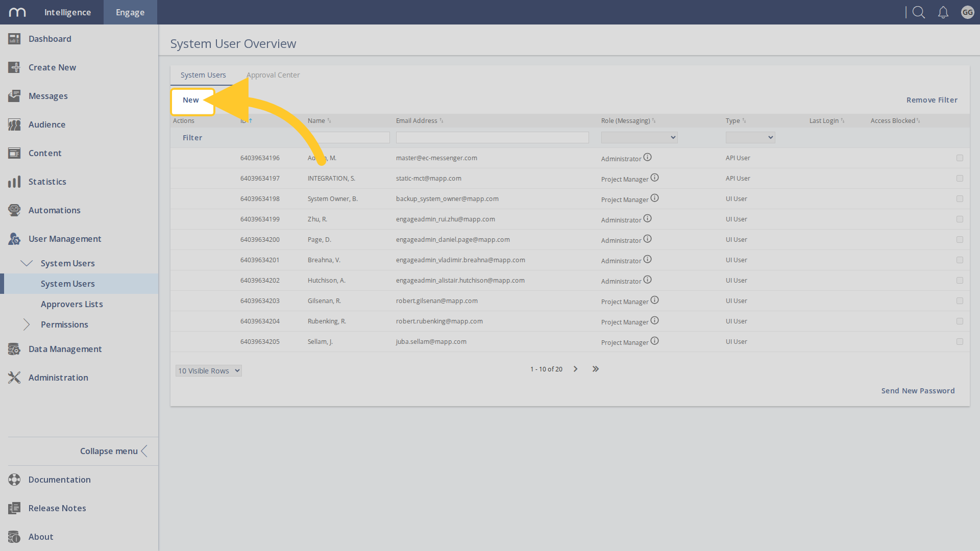Open the search magnifier icon
The height and width of the screenshot is (551, 980).
919,12
